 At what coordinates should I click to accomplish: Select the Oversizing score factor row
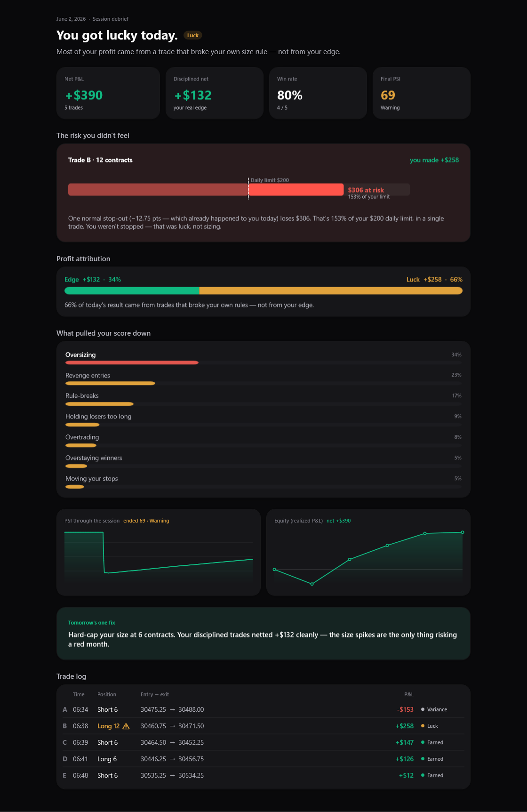[x=263, y=358]
